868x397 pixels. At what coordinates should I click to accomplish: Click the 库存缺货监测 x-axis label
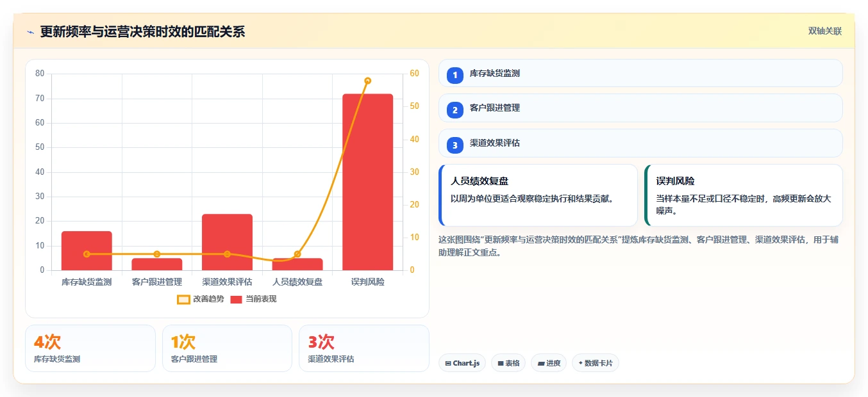point(87,282)
